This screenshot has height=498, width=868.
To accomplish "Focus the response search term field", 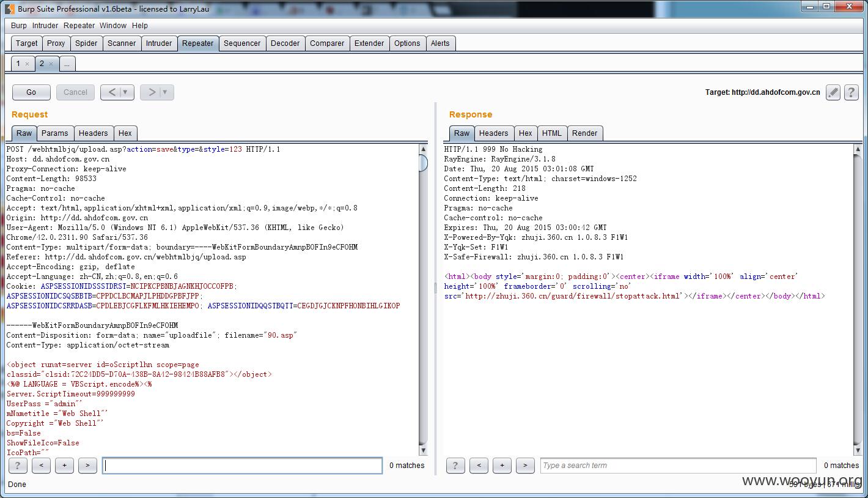I will [x=678, y=466].
